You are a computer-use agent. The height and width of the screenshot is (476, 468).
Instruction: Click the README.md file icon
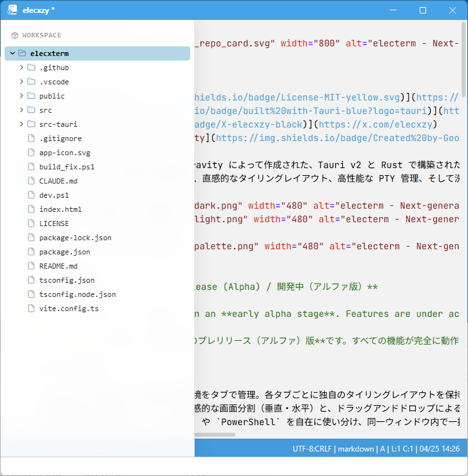[32, 266]
